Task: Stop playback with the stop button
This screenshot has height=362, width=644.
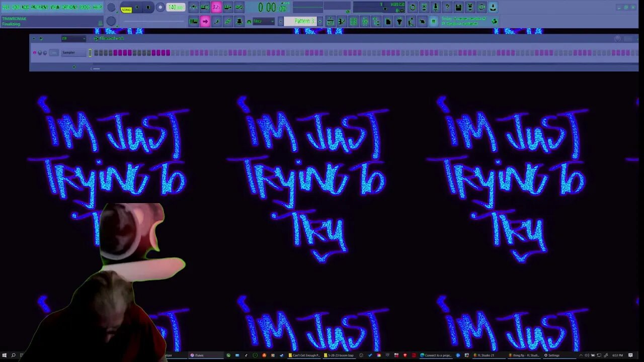Action: click(148, 7)
